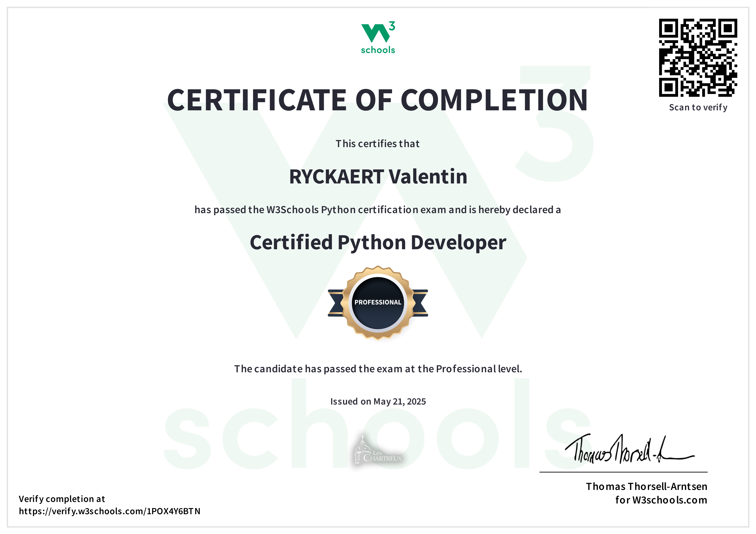Click This certifies that text
This screenshot has width=756, height=534.
tap(377, 143)
